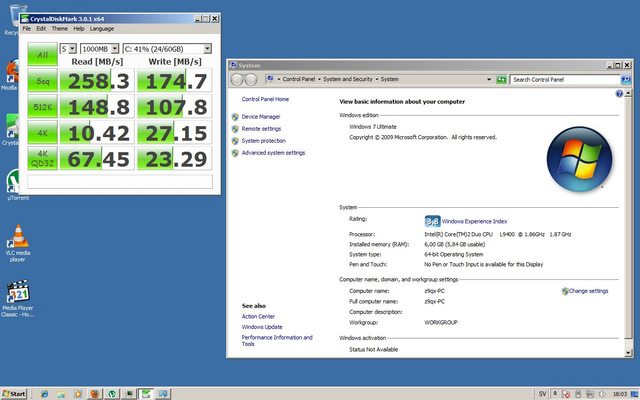Image resolution: width=640 pixels, height=400 pixels.
Task: Click the scroll down arrow in System window
Action: [x=628, y=353]
